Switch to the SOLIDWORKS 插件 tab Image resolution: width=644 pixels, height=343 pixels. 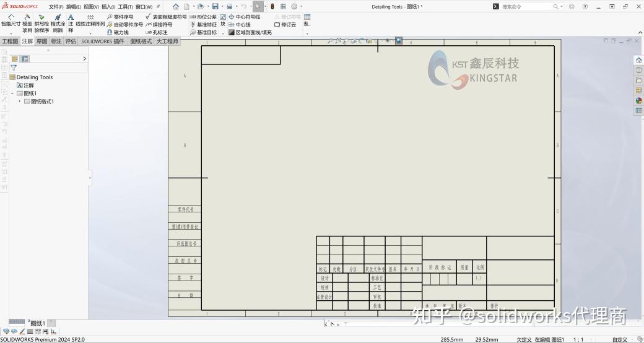click(103, 41)
